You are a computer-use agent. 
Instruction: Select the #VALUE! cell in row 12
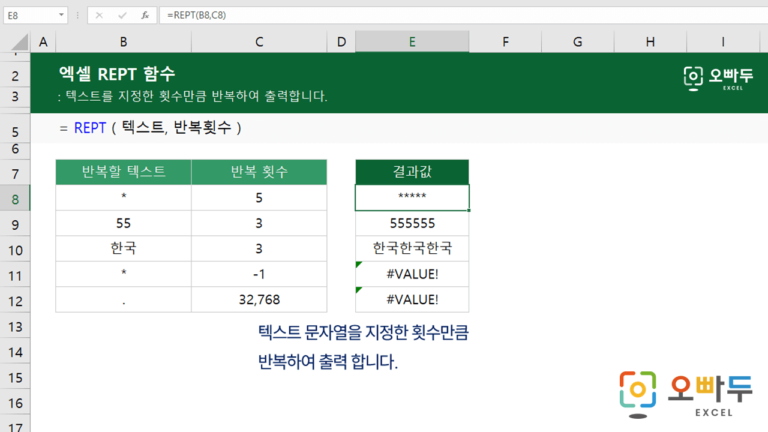point(412,300)
